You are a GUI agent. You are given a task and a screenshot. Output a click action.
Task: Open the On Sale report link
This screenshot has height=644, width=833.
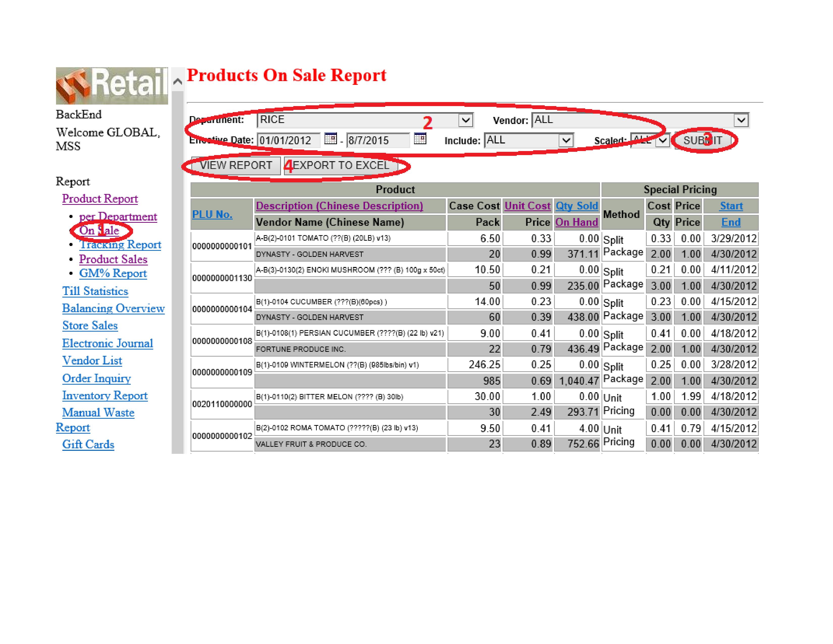point(99,230)
